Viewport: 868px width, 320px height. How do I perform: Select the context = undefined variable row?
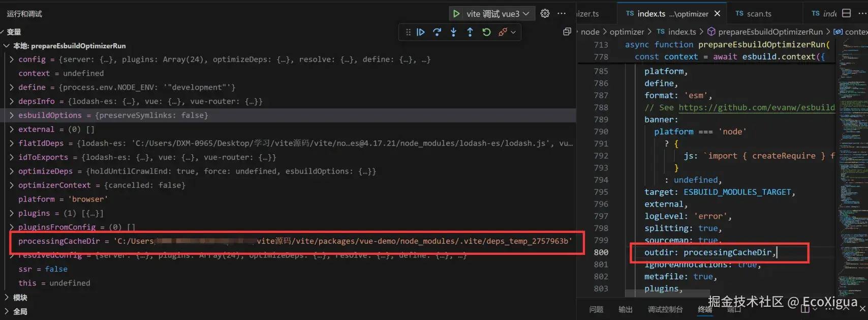(288, 73)
